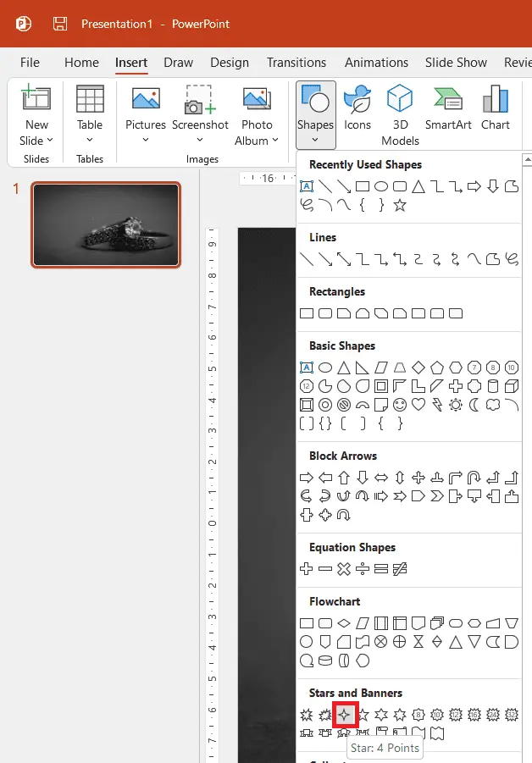The image size is (532, 763).
Task: Select the Explosion: 8 Points shape
Action: 307,715
